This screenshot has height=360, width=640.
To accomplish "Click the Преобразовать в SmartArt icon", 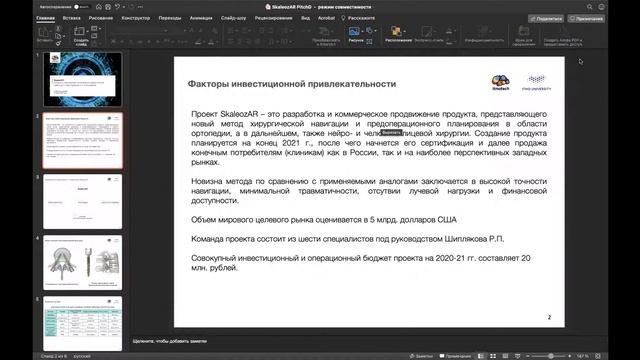I will (x=325, y=32).
